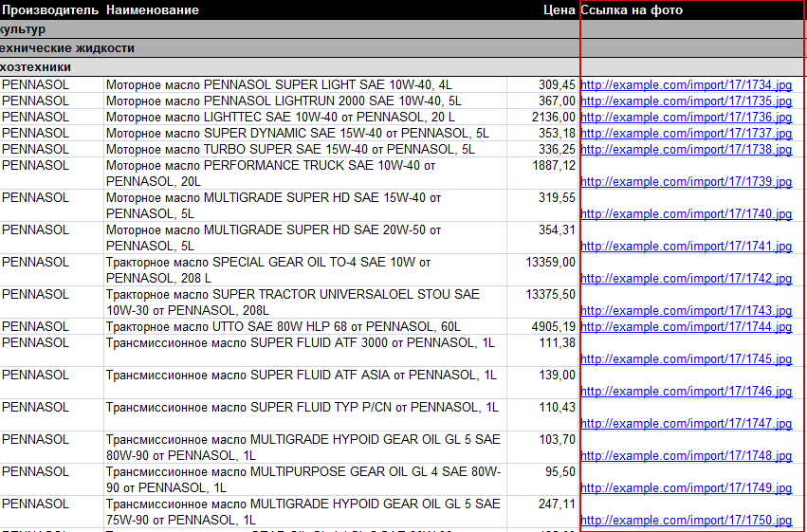Select the 'Цена' column header
Viewport: 807px width, 532px height.
[x=559, y=10]
